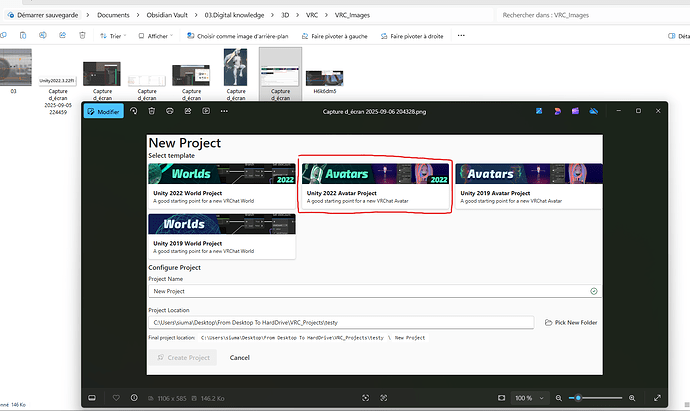690x411 pixels.
Task: Show file info with the info icon
Action: click(135, 398)
